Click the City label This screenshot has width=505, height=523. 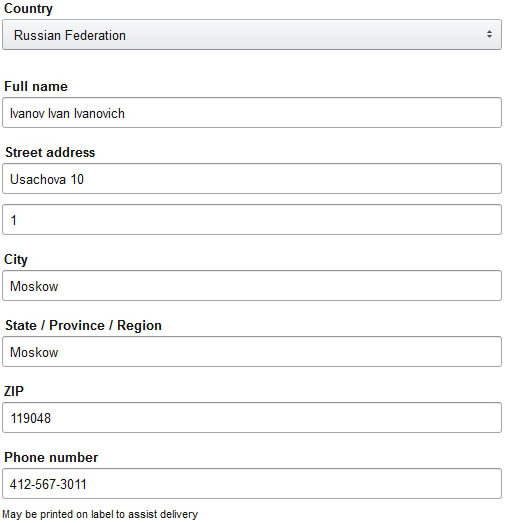[16, 260]
